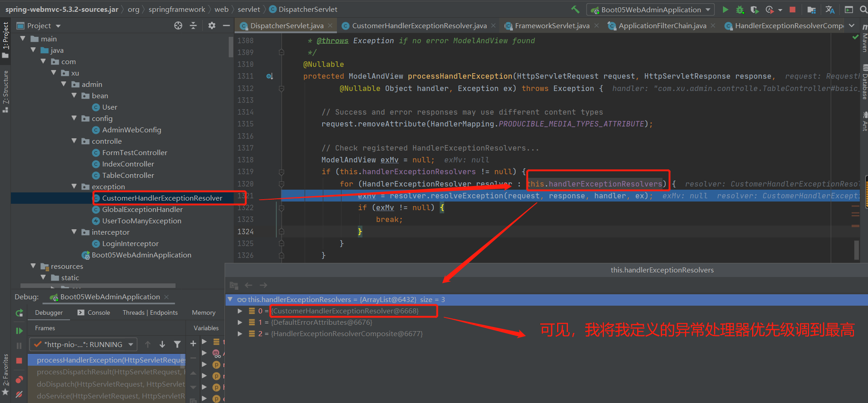This screenshot has width=868, height=403.
Task: Open the Console tab in Debug panel
Action: click(x=94, y=312)
